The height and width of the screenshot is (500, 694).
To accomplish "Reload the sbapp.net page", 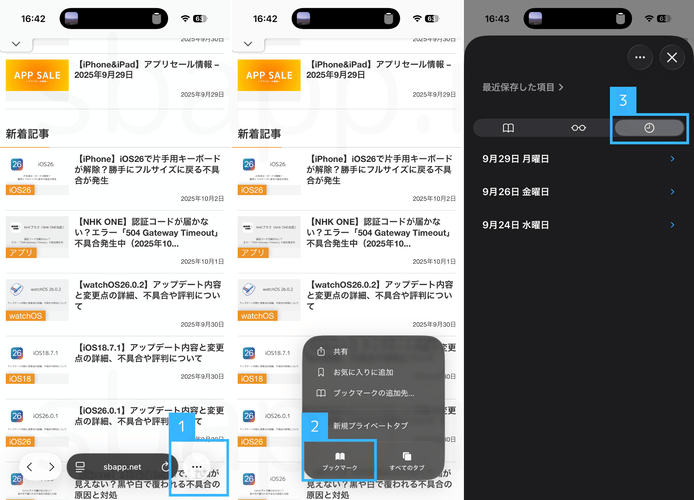I will point(164,467).
